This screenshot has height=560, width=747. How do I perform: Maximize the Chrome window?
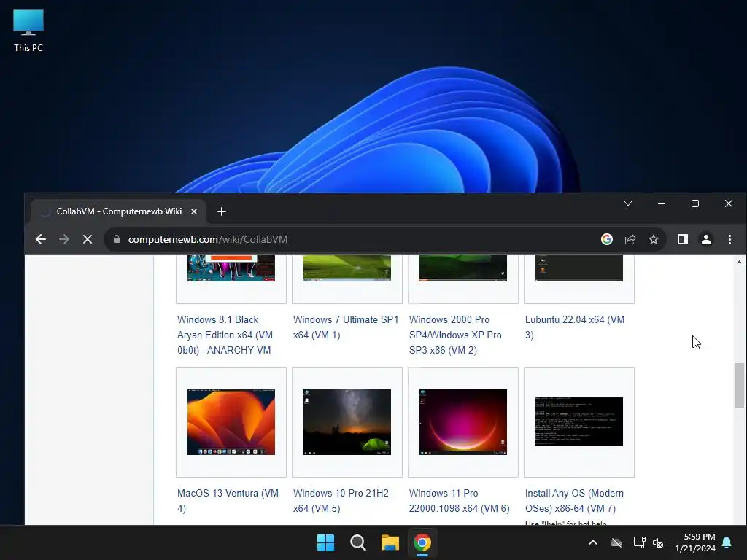[x=695, y=203]
